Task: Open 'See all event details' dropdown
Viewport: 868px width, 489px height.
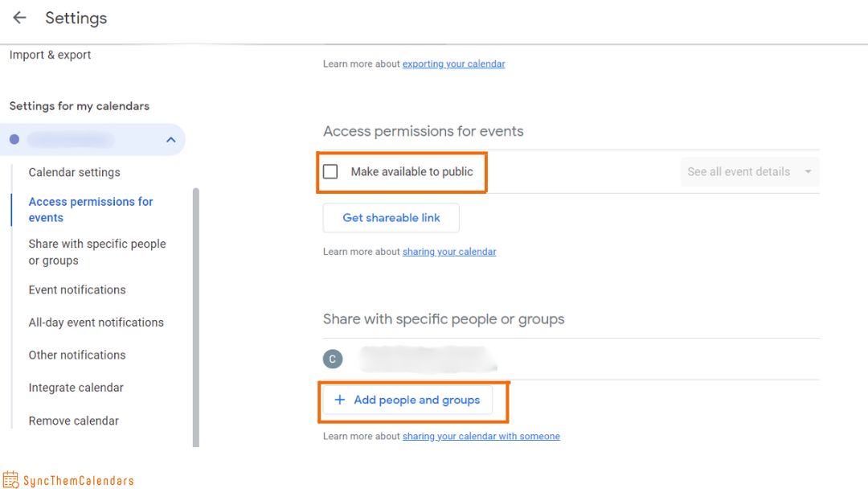Action: point(749,172)
